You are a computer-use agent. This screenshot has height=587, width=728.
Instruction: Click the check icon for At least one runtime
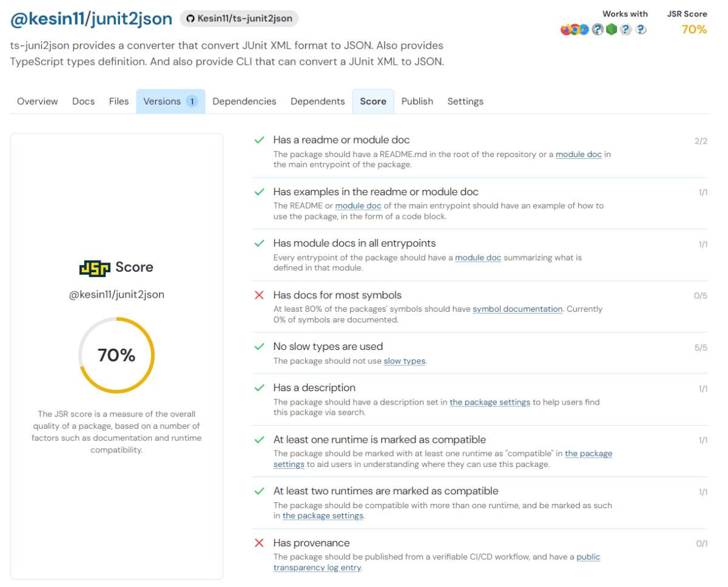(x=259, y=440)
